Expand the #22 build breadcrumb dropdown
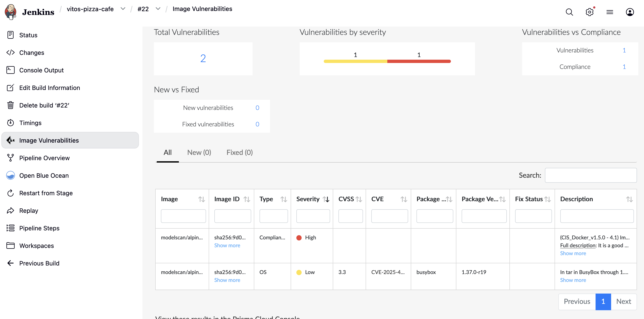 click(158, 9)
